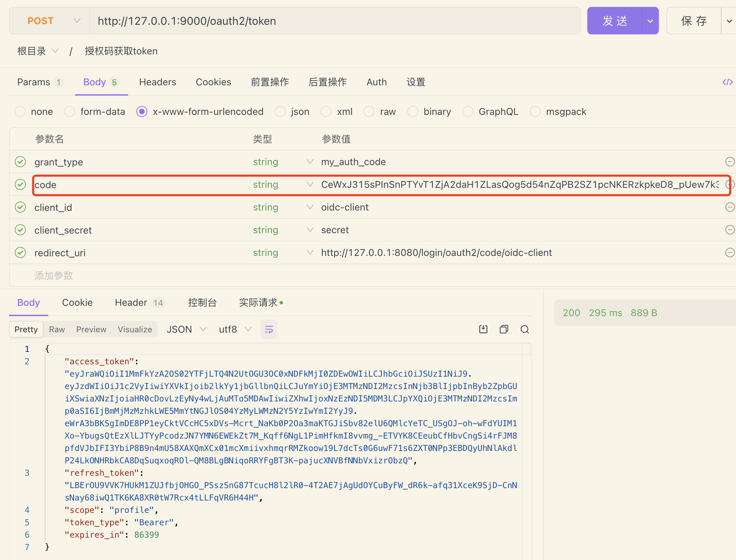Open the send button dropdown arrow
This screenshot has height=560, width=736.
(x=650, y=21)
